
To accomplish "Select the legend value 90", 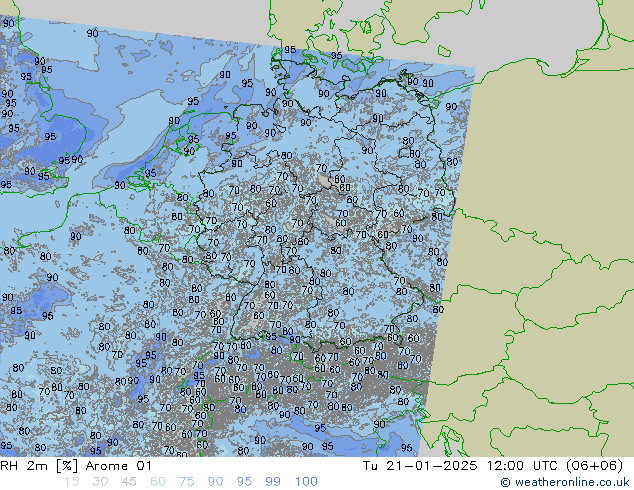I will [215, 482].
